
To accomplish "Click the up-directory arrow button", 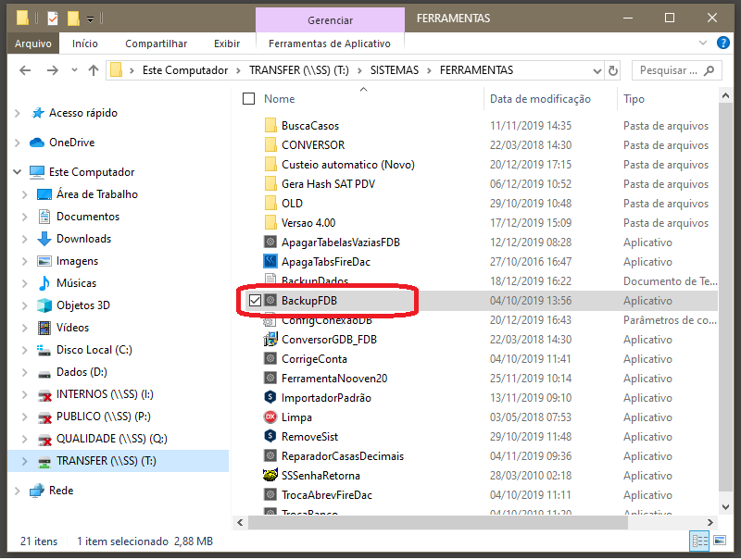I will click(x=93, y=70).
